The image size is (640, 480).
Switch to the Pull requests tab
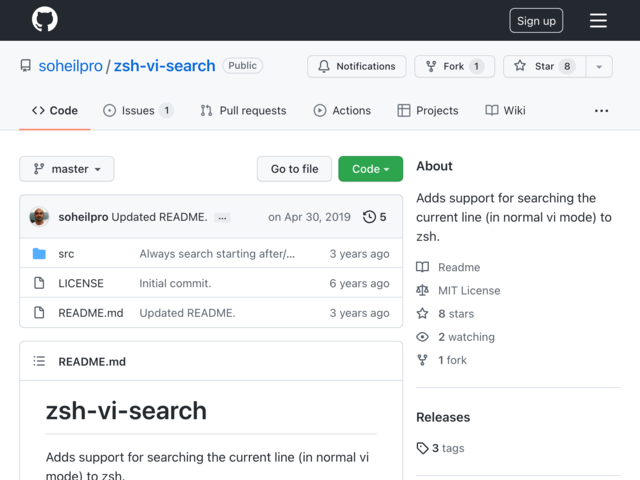[243, 111]
